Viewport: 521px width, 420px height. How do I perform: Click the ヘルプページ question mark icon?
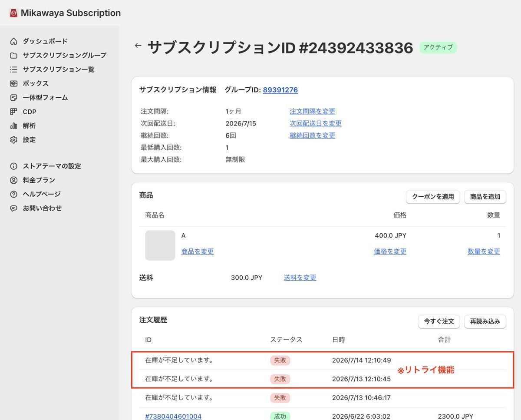coord(14,194)
